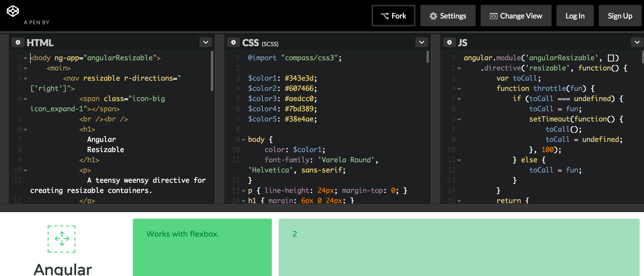The width and height of the screenshot is (644, 276).
Task: Collapse JS line 15 return fold arrow
Action: [459, 201]
